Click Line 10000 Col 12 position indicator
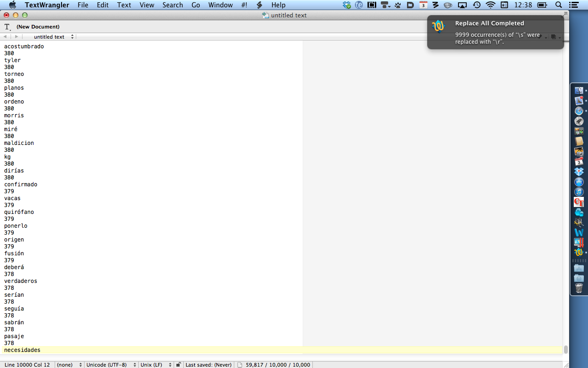Viewport: 588px width, 368px height. 28,365
